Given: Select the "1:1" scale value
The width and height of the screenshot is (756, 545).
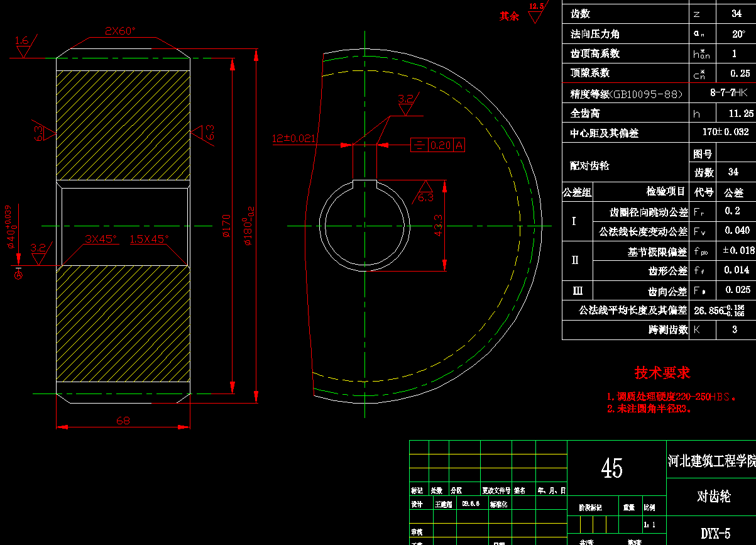Looking at the screenshot, I should (649, 524).
